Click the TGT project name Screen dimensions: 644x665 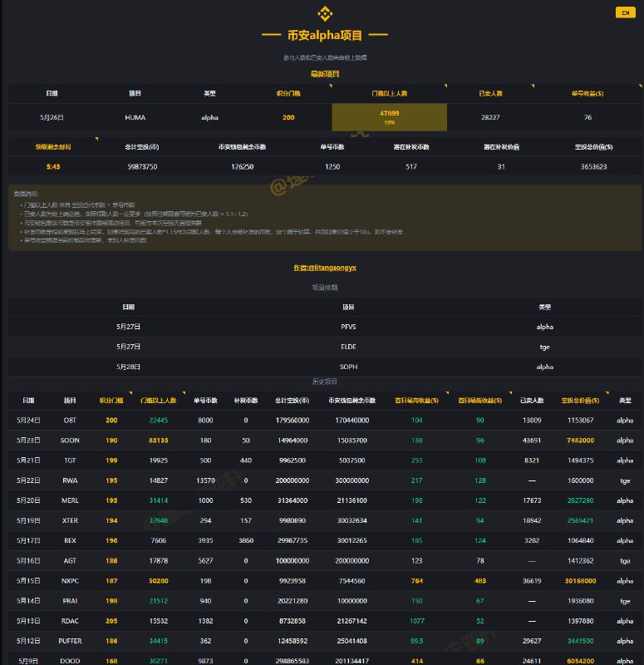tap(70, 461)
